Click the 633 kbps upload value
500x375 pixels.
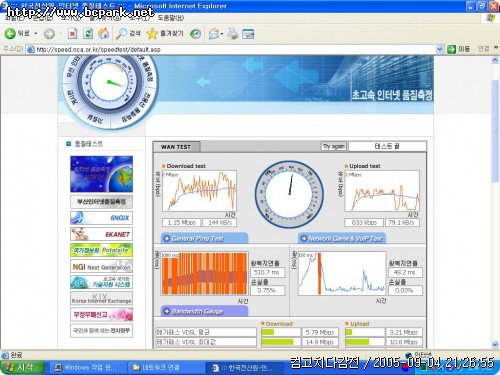(364, 222)
